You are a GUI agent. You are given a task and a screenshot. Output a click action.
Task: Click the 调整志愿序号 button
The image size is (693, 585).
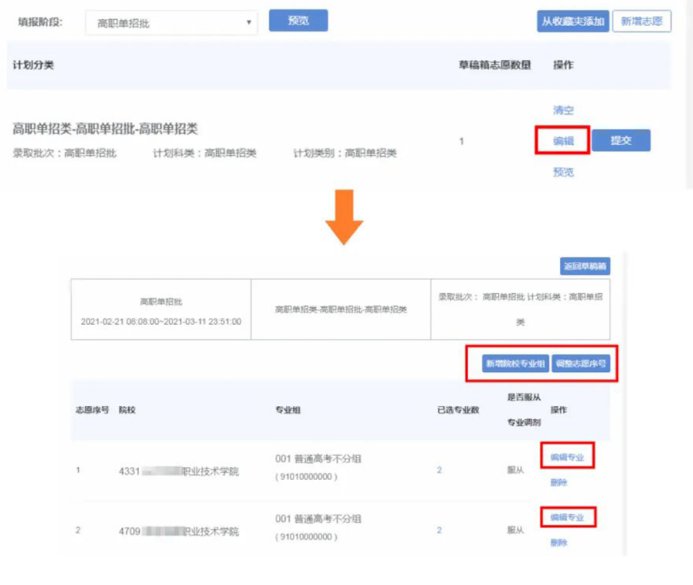pos(581,364)
